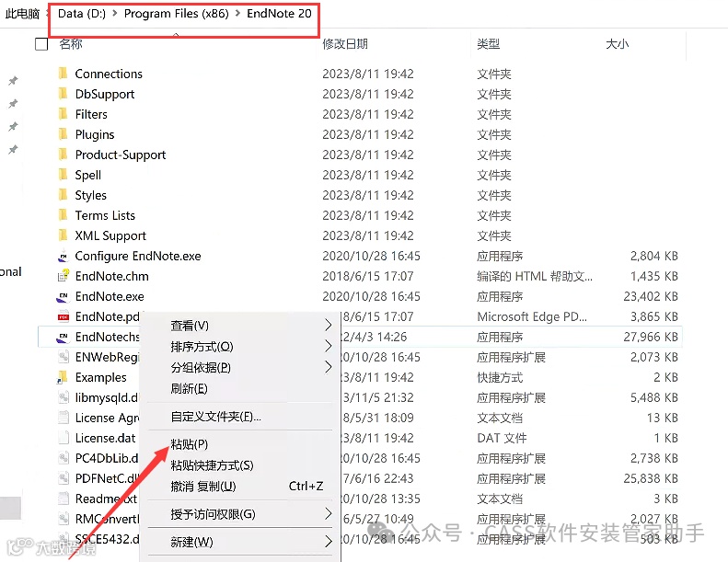This screenshot has height=562, width=728.
Task: Click the EndNote PDF file icon
Action: pyautogui.click(x=64, y=316)
